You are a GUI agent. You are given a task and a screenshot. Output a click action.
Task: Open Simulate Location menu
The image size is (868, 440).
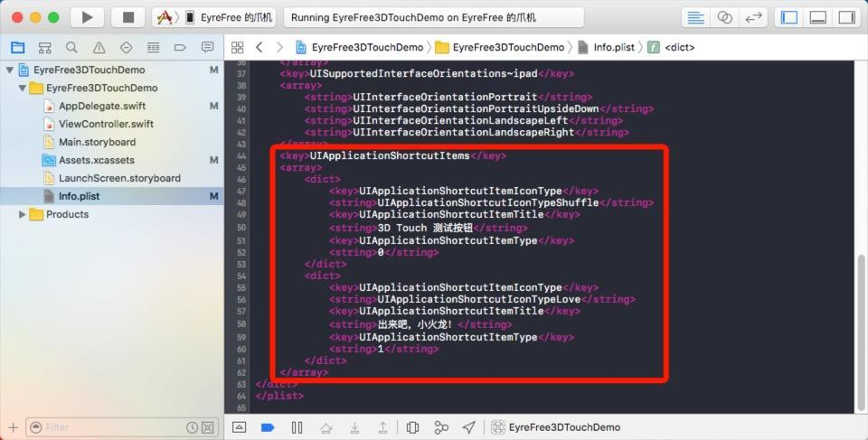coord(469,427)
